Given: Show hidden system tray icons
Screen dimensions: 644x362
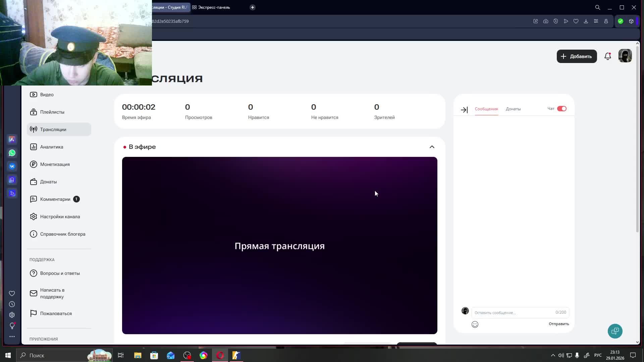Looking at the screenshot, I should 553,355.
